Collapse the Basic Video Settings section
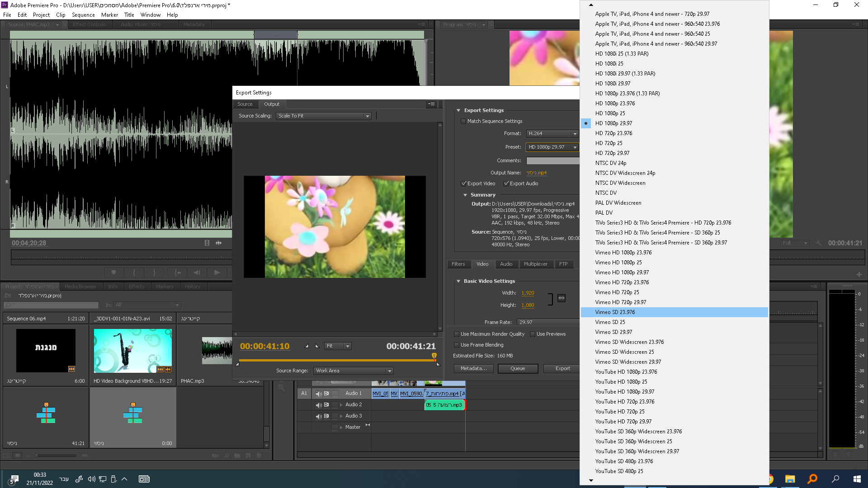Image resolution: width=868 pixels, height=488 pixels. point(458,281)
